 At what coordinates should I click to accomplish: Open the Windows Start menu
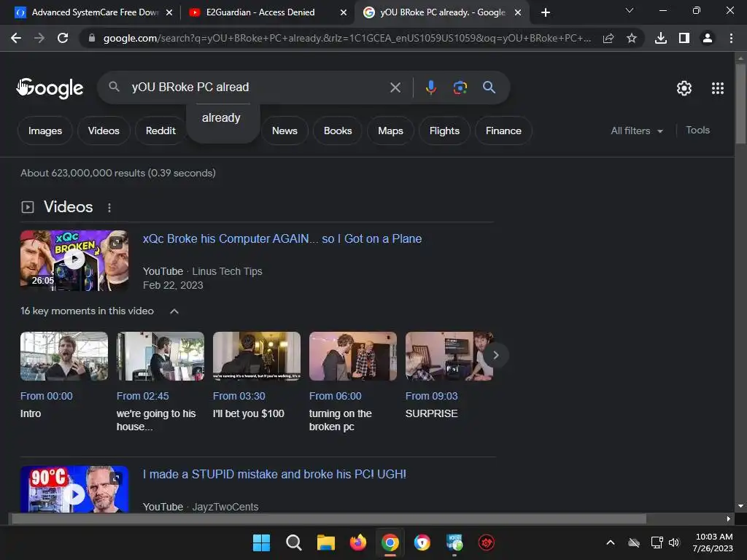tap(261, 542)
